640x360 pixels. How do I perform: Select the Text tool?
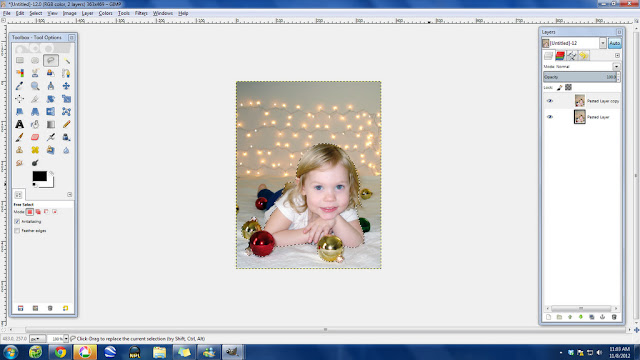click(20, 124)
